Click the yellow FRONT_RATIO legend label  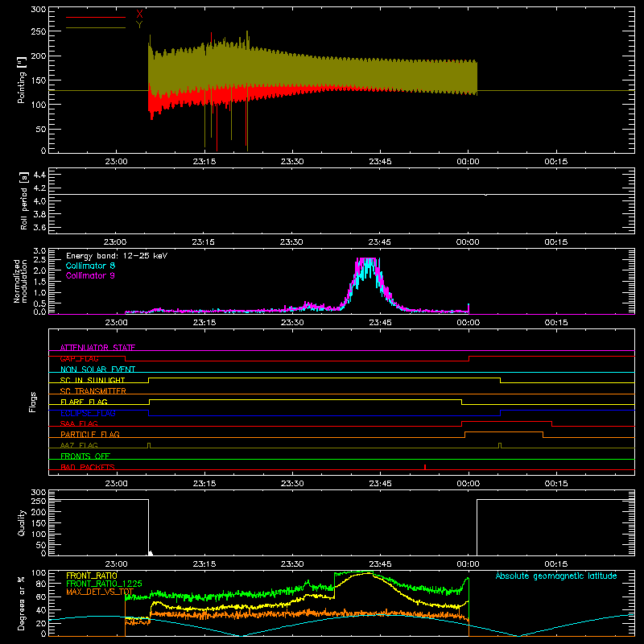pos(92,576)
